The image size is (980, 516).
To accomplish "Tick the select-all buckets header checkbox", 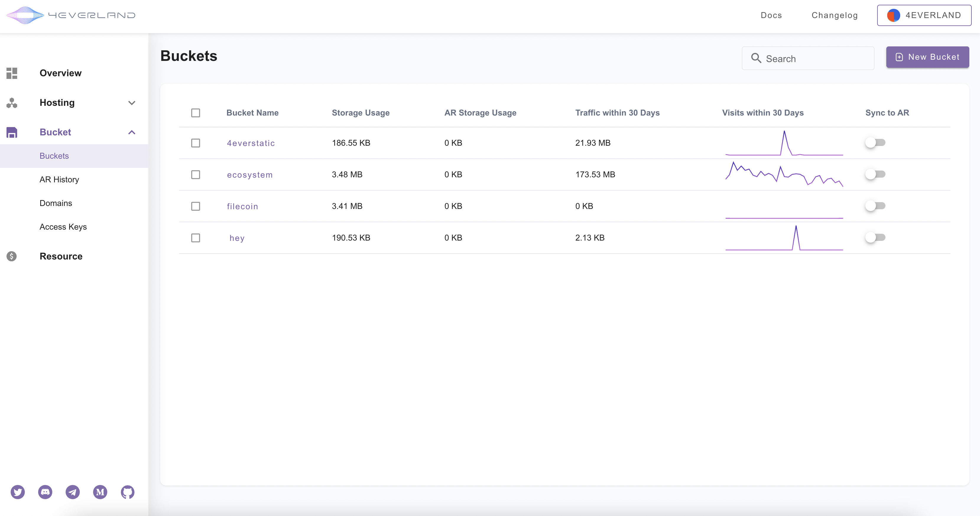I will click(x=196, y=113).
